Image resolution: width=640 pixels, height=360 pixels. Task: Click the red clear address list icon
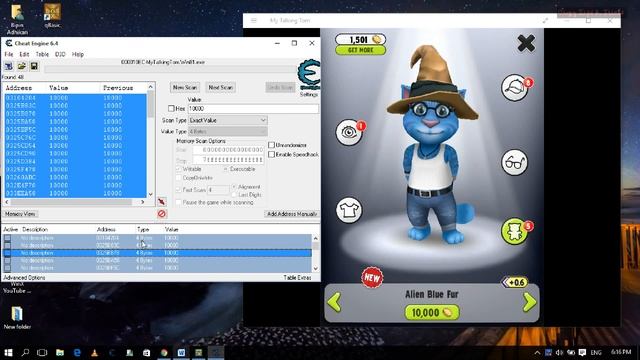pos(162,213)
